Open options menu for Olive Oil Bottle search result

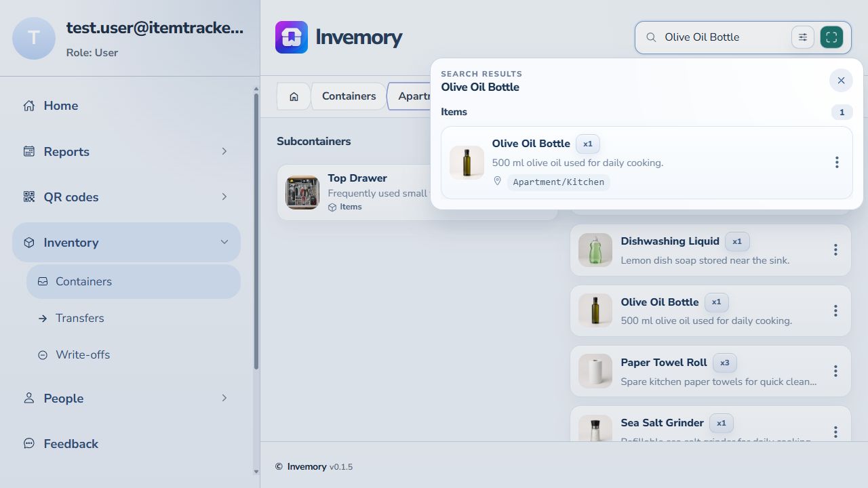point(837,163)
